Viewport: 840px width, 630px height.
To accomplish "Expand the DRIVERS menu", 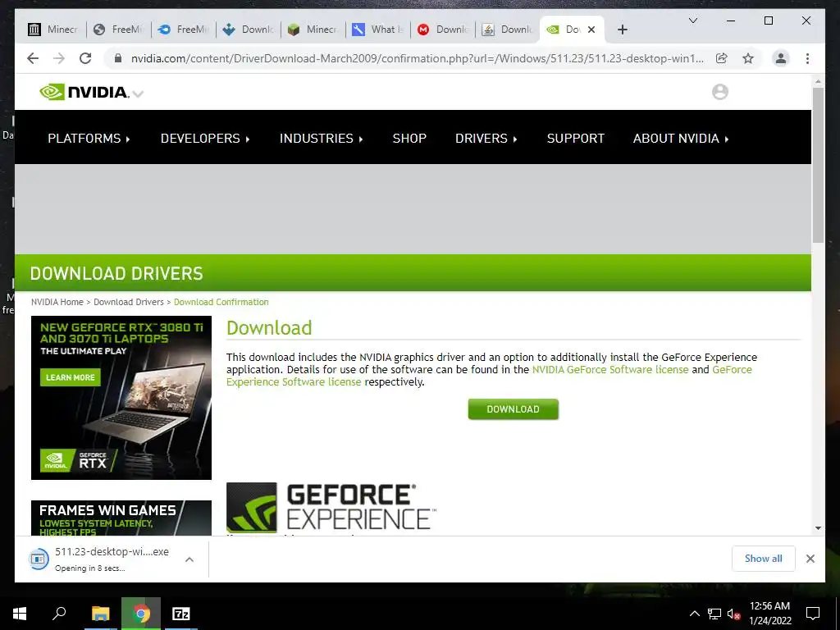I will tap(486, 138).
